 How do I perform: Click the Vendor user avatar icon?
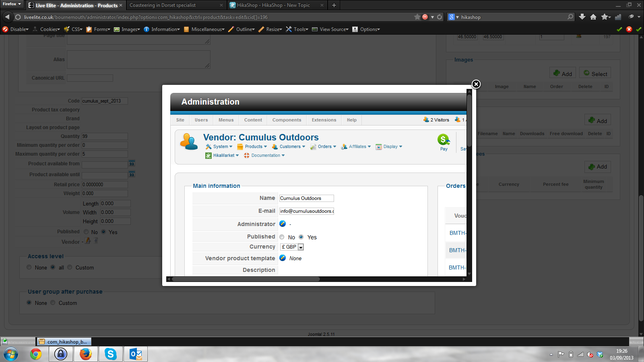pyautogui.click(x=189, y=142)
